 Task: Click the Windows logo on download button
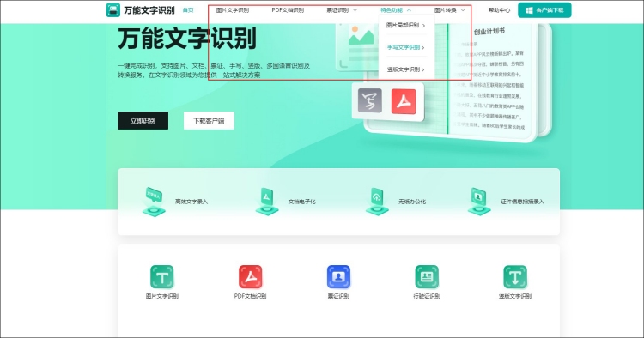529,10
